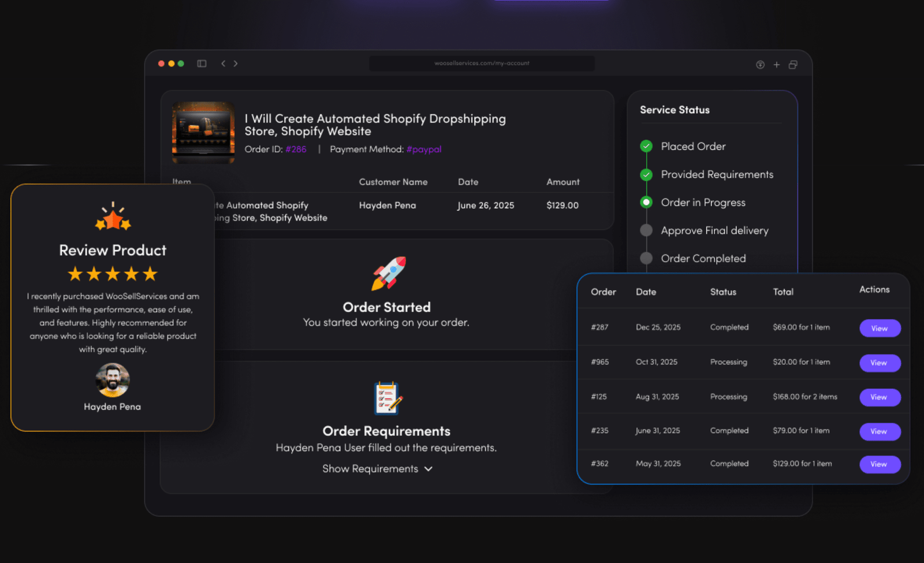The image size is (924, 563).
Task: Click the Placed Order green checkmark
Action: click(646, 146)
